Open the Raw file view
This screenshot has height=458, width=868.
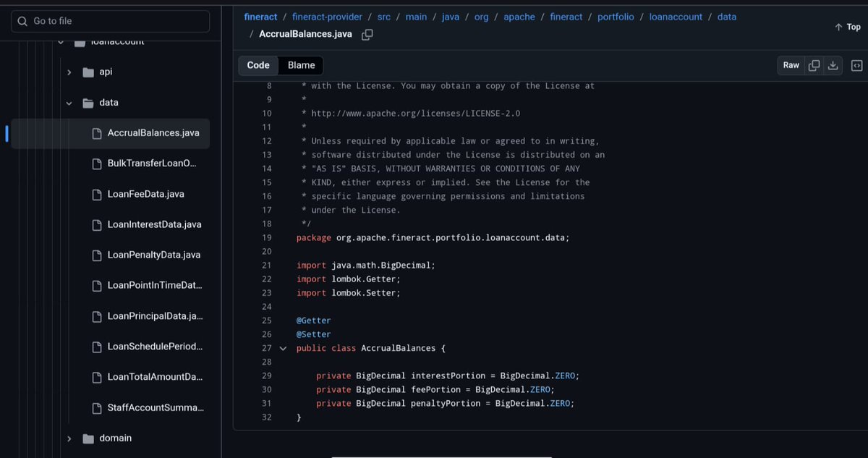[791, 65]
